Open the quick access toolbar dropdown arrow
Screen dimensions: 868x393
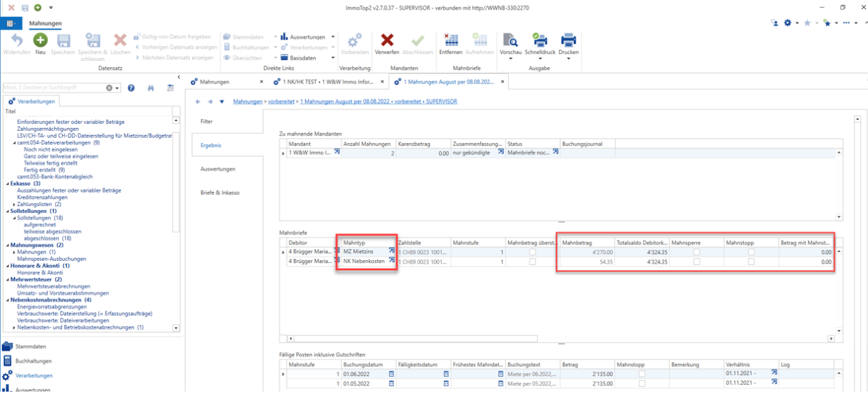[51, 8]
